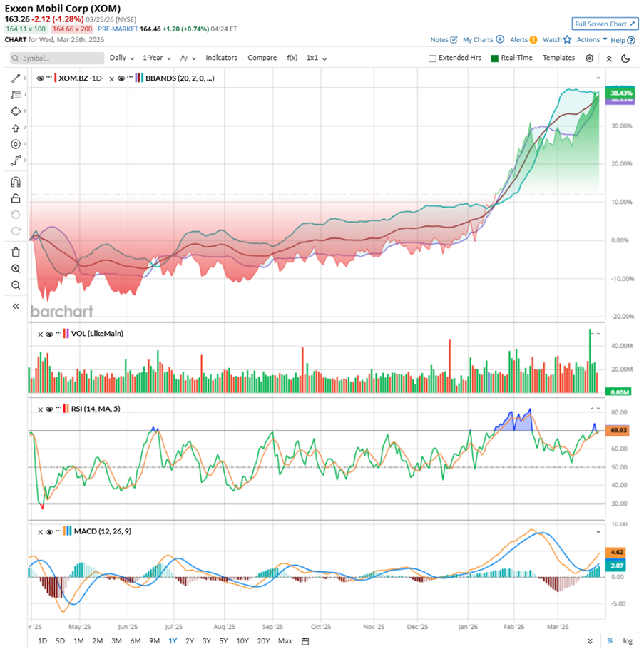Click the RSI color swatch

coord(66,409)
